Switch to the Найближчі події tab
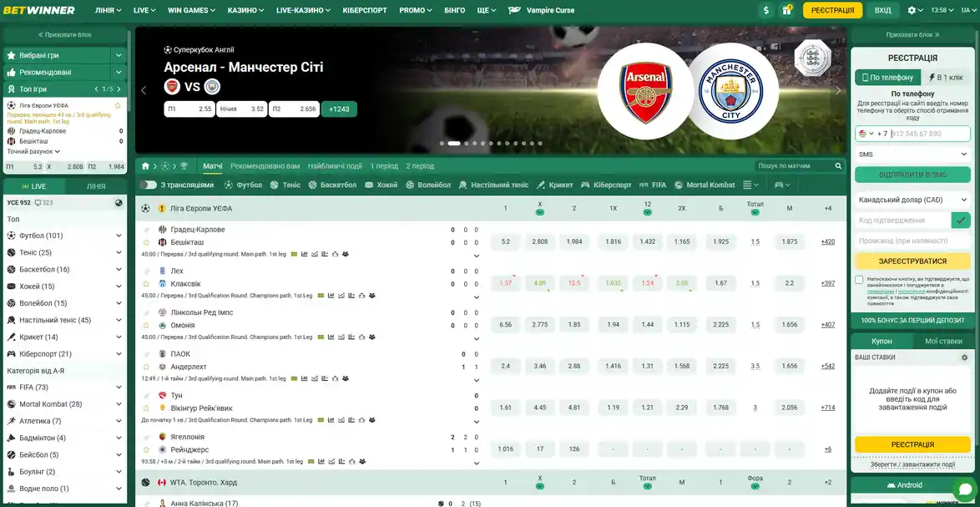 tap(335, 166)
